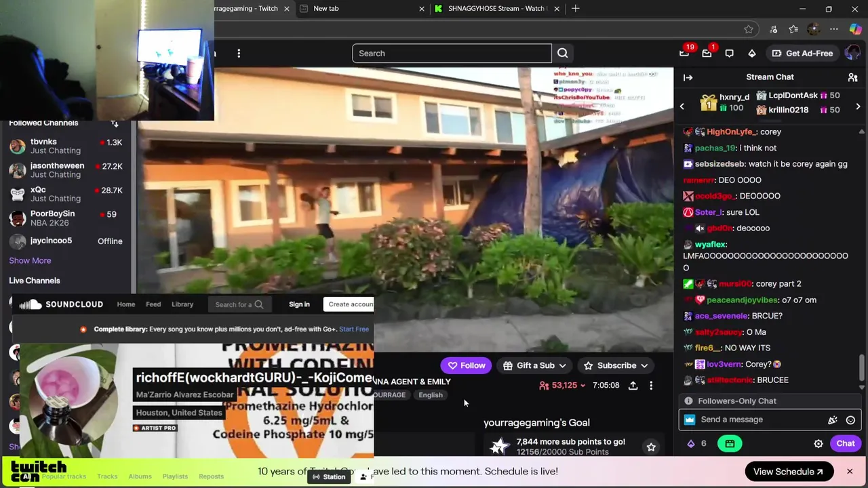Expand the 53,125 viewer count dropdown
The height and width of the screenshot is (488, 868).
point(562,385)
